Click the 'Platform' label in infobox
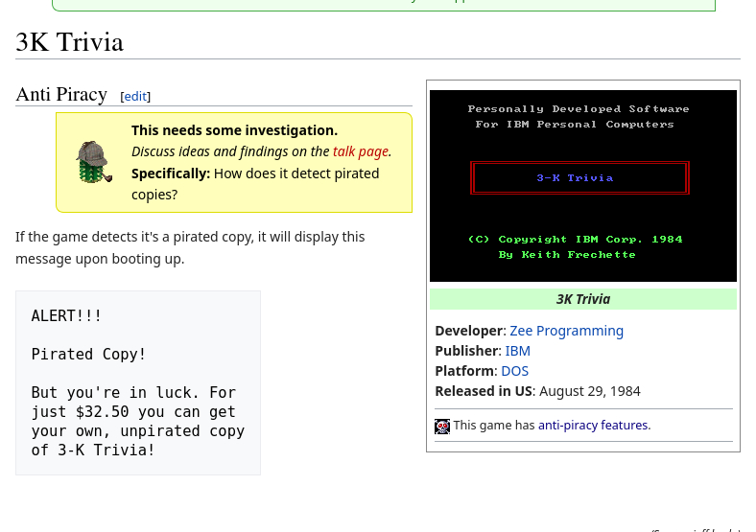The height and width of the screenshot is (532, 756). (x=463, y=371)
